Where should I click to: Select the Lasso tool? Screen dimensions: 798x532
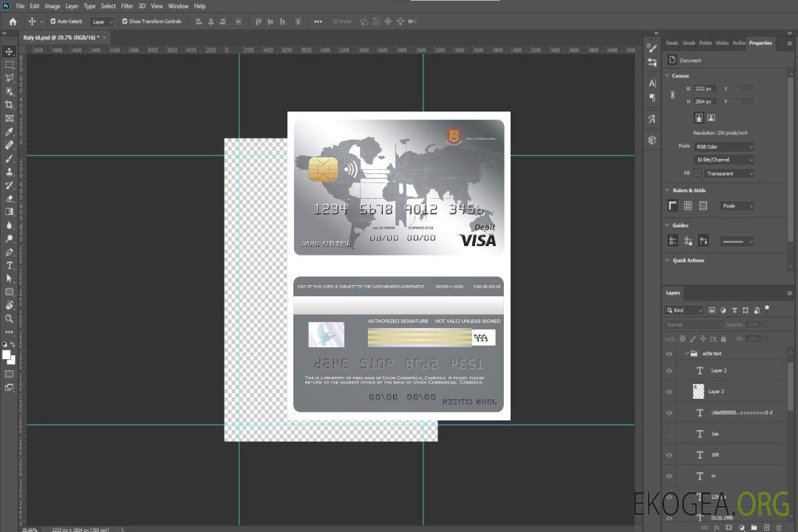click(x=9, y=78)
